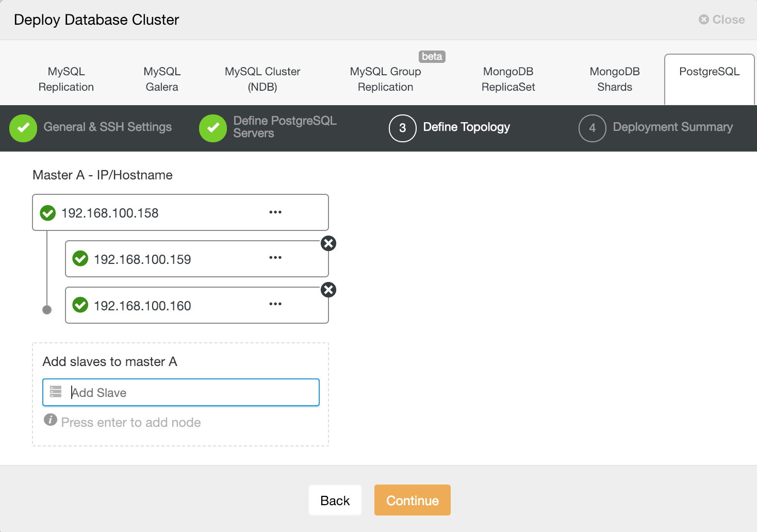Viewport: 757px width, 532px height.
Task: Click the Back button
Action: 335,500
